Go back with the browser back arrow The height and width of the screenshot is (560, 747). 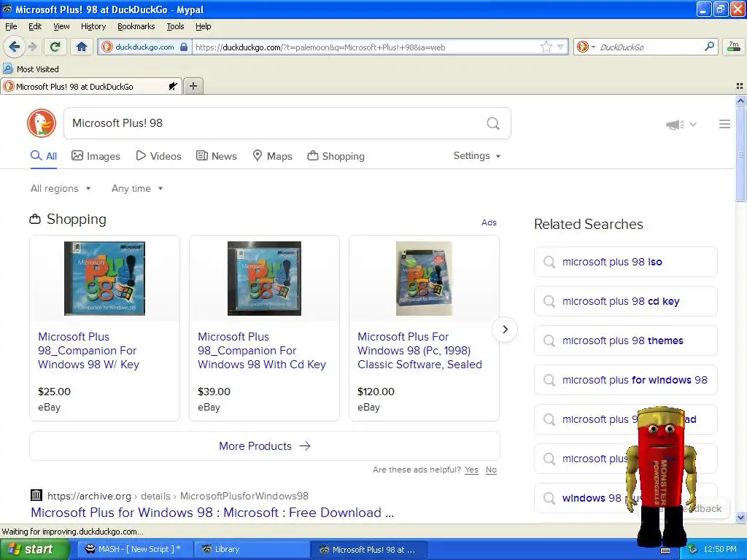point(15,47)
